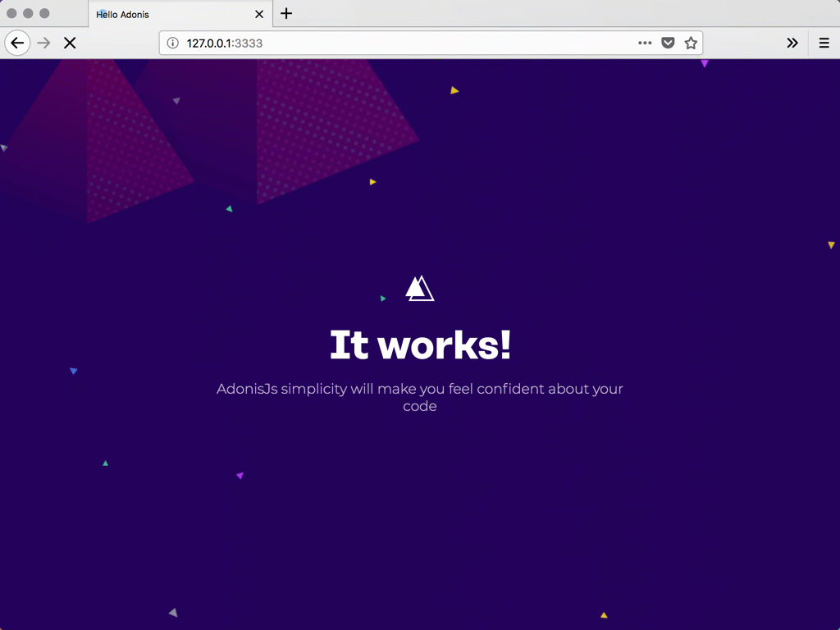
Task: Click the AdonisJs simplicity tagline text
Action: click(x=420, y=397)
